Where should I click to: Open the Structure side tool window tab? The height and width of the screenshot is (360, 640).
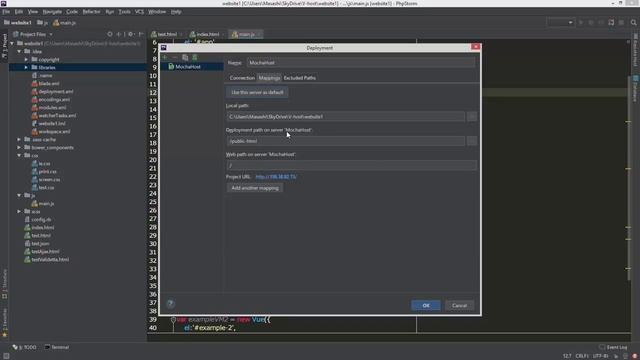point(4,283)
